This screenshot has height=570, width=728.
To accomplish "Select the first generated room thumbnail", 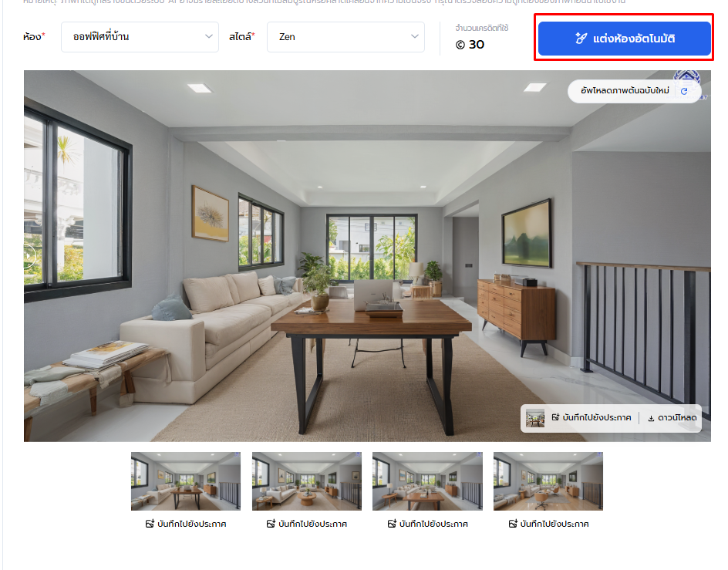I will [186, 481].
